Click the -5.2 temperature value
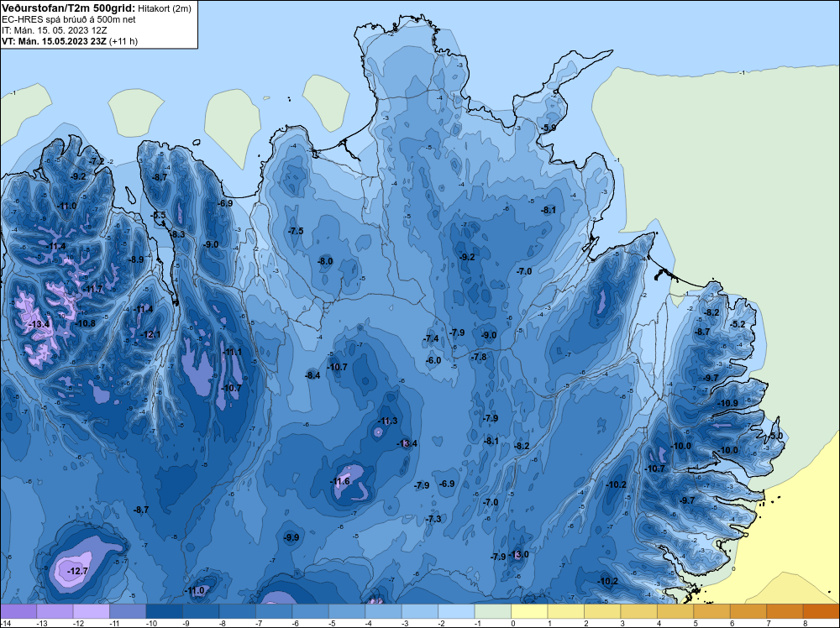 pyautogui.click(x=738, y=324)
